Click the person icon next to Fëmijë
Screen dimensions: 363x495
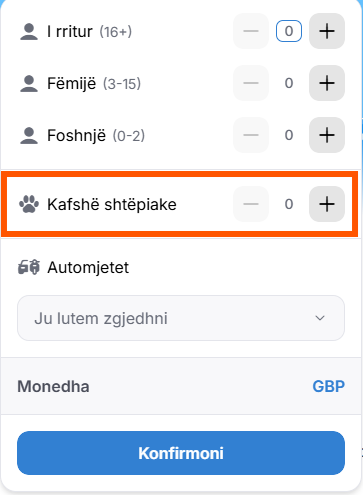(29, 83)
